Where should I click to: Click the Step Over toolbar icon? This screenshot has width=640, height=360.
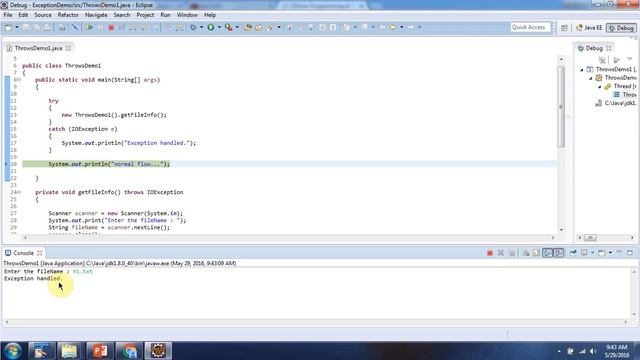tap(144, 27)
